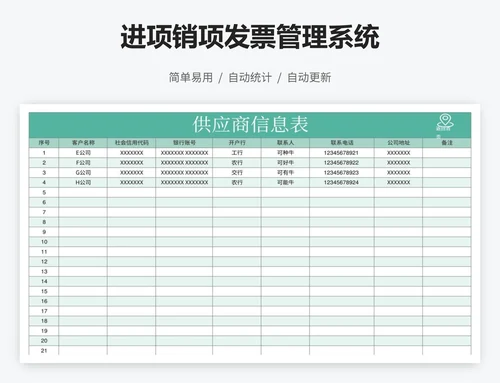
Task: Select phone number 12345678924
Action: tap(341, 183)
